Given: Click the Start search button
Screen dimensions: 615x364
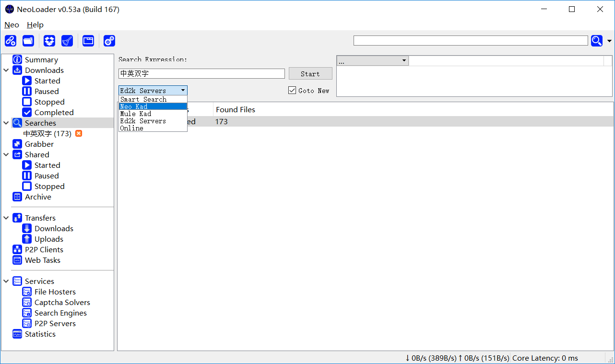Looking at the screenshot, I should point(310,73).
